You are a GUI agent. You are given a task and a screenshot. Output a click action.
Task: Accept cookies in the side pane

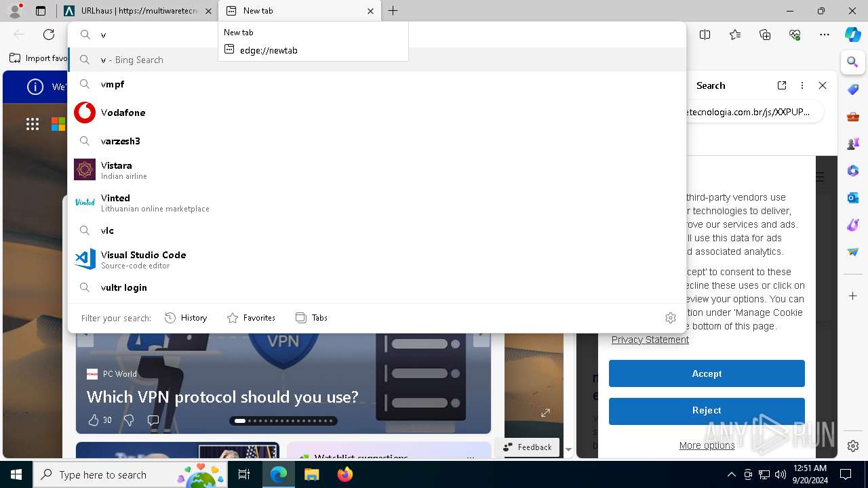coord(707,373)
